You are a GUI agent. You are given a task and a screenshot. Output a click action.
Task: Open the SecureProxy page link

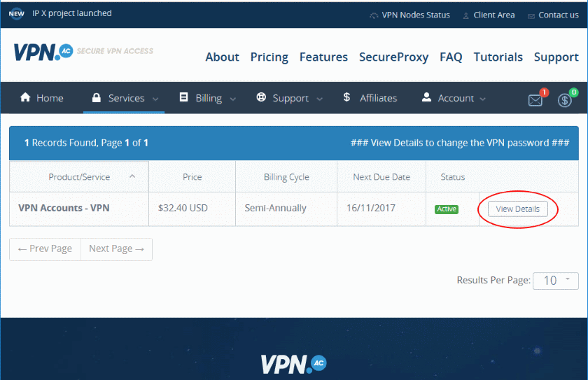393,57
